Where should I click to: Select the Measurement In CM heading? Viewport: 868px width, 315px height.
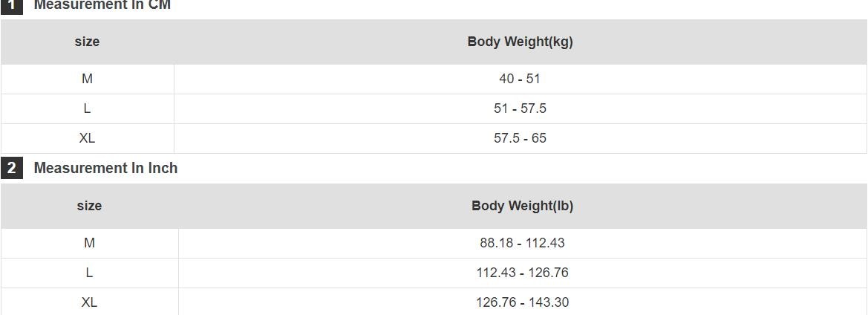pos(102,5)
